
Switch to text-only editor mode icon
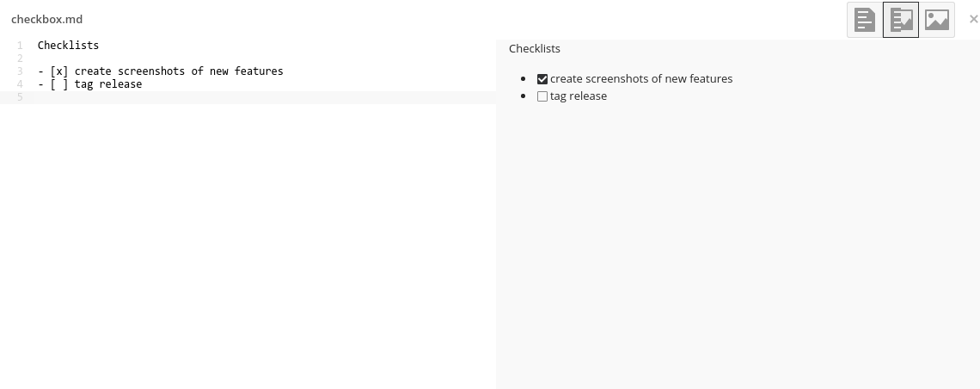(x=864, y=20)
